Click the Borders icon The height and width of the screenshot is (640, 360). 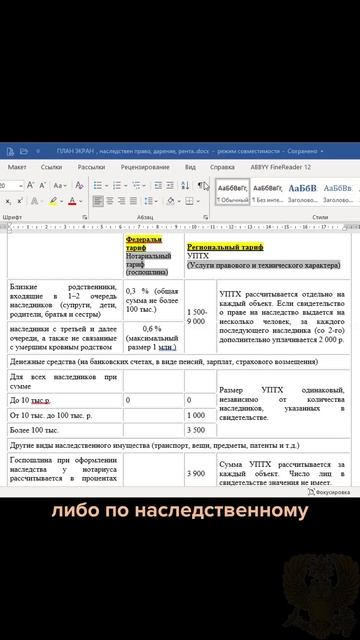189,201
